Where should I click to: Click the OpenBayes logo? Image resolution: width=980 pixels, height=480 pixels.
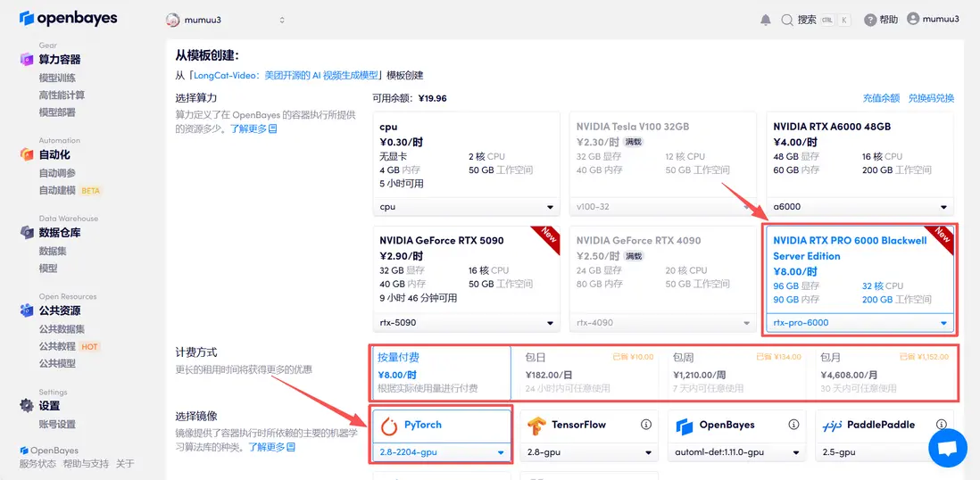tap(68, 19)
